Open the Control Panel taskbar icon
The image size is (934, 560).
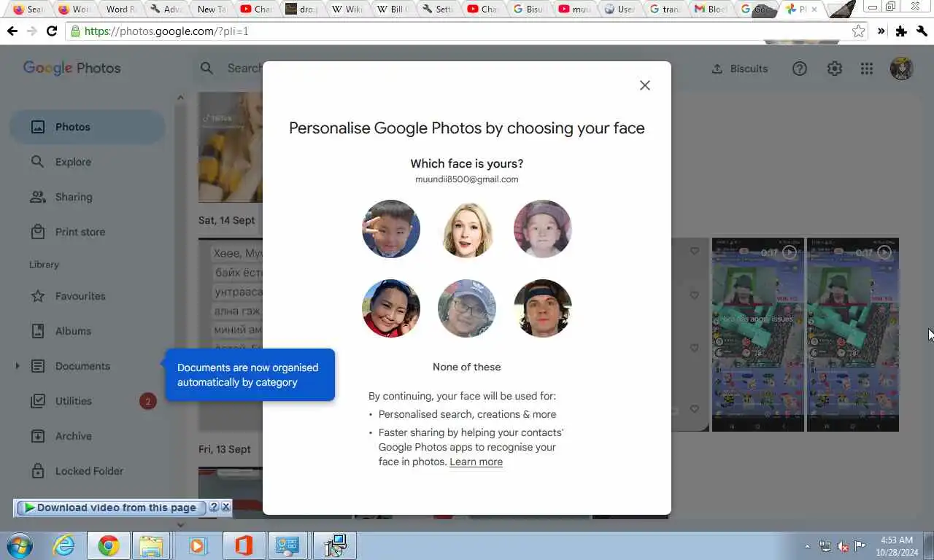click(x=288, y=545)
